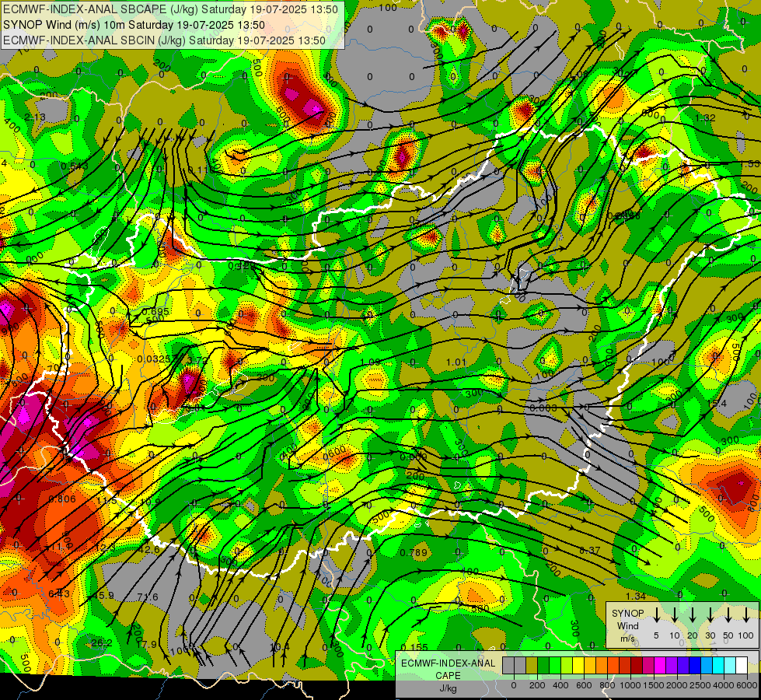Image resolution: width=761 pixels, height=700 pixels.
Task: Click the map value 42.6
Action: [x=149, y=549]
